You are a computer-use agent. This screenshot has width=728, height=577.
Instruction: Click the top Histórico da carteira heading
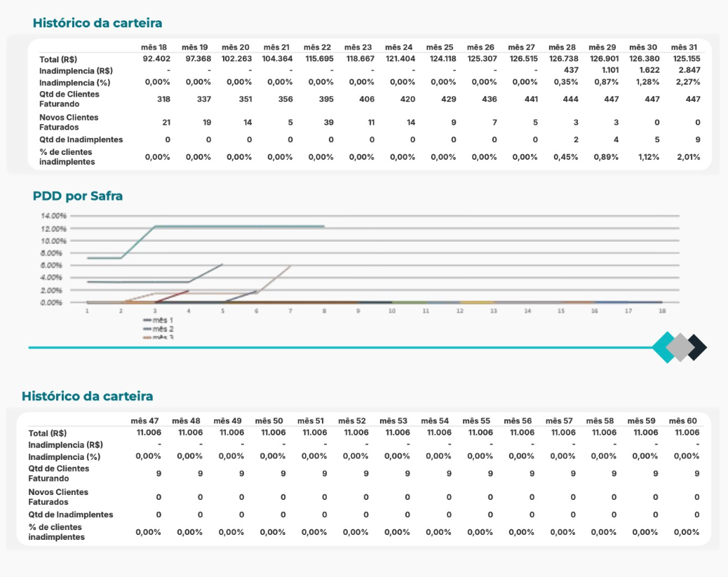click(x=97, y=23)
